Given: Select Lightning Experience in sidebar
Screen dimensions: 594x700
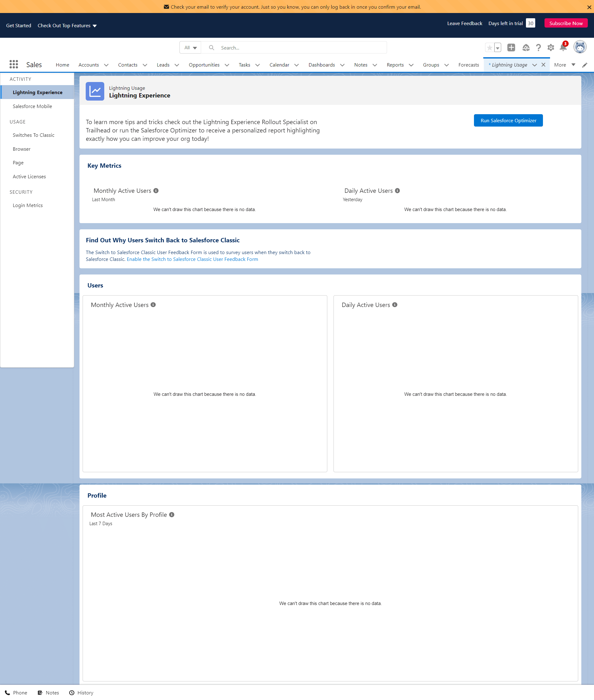Looking at the screenshot, I should click(x=37, y=92).
